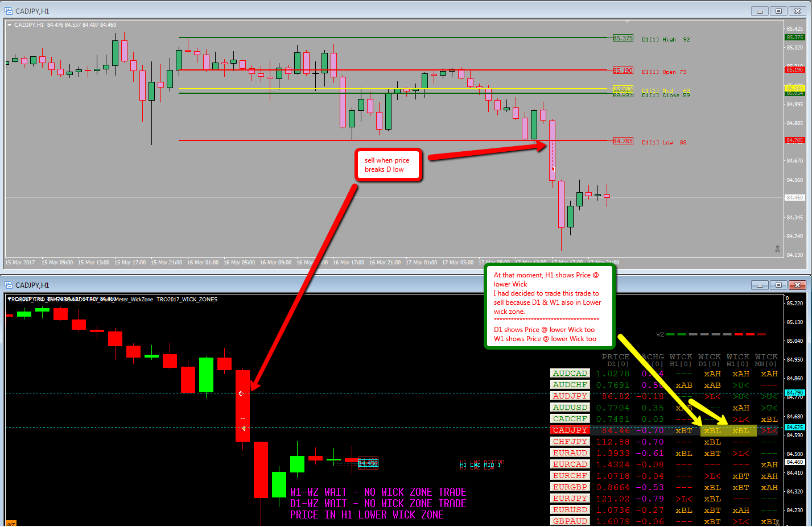Select the AUDCHF symbol in the dashboard
The height and width of the screenshot is (527, 812).
click(x=570, y=385)
